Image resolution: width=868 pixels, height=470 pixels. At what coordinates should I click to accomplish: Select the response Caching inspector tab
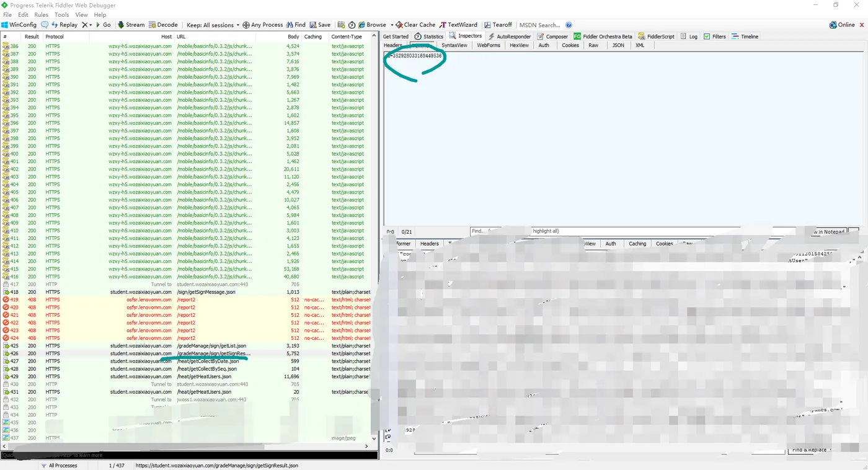(x=637, y=244)
